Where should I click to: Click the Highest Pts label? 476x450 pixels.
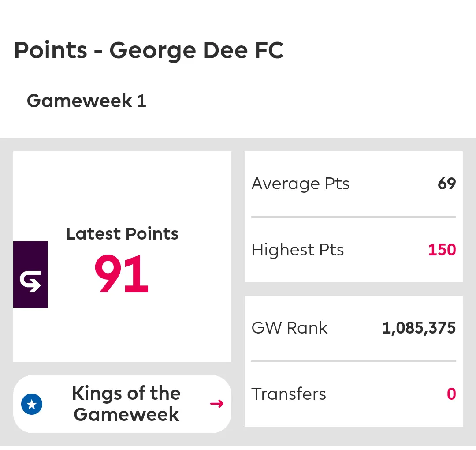coord(297,250)
